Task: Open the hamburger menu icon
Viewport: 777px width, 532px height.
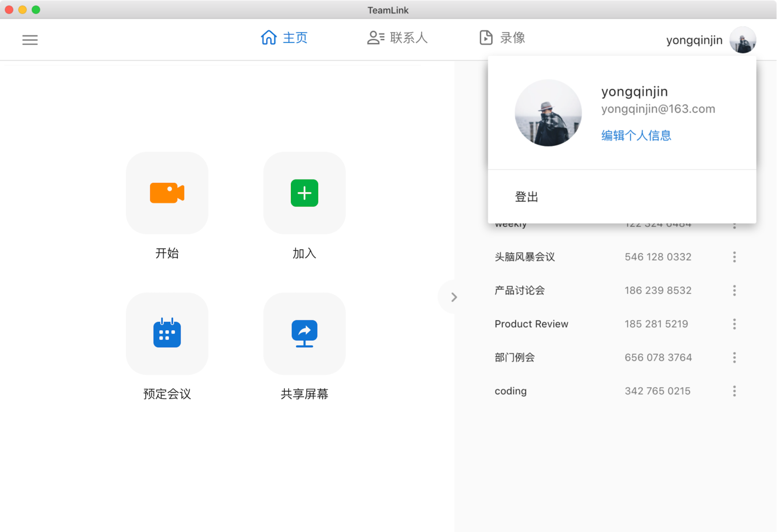Action: click(30, 40)
